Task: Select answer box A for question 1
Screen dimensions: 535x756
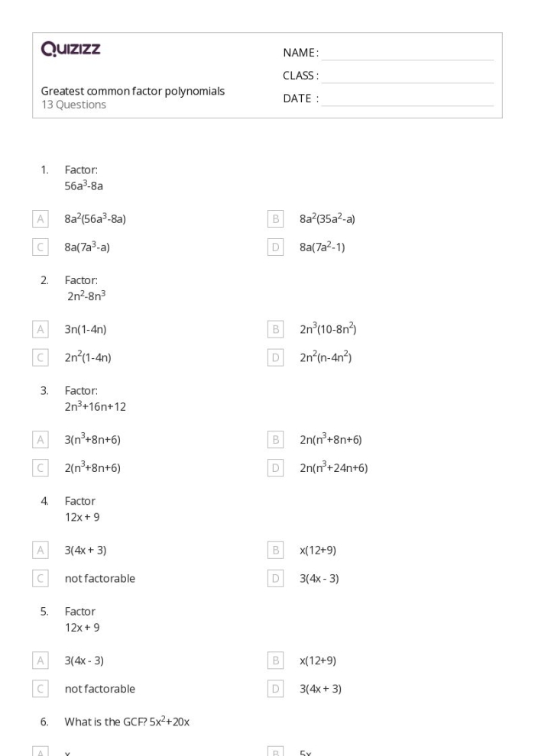Action: pyautogui.click(x=41, y=219)
